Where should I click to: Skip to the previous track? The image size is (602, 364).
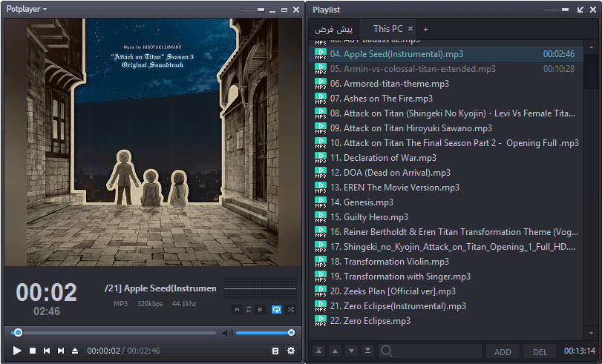click(47, 351)
